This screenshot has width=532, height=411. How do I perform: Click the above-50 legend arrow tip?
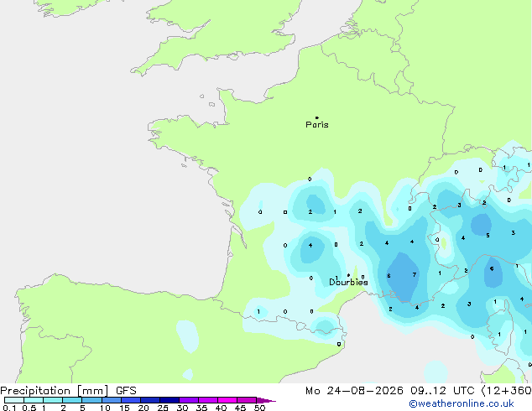tap(266, 400)
